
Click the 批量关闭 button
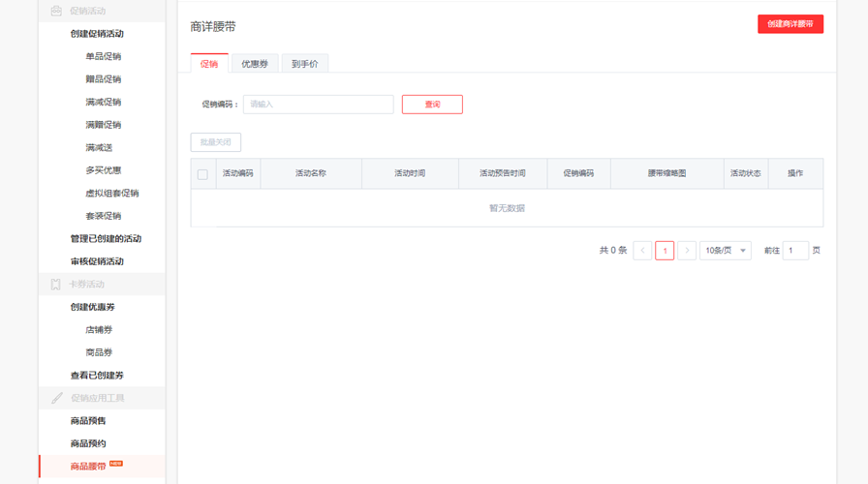(216, 142)
